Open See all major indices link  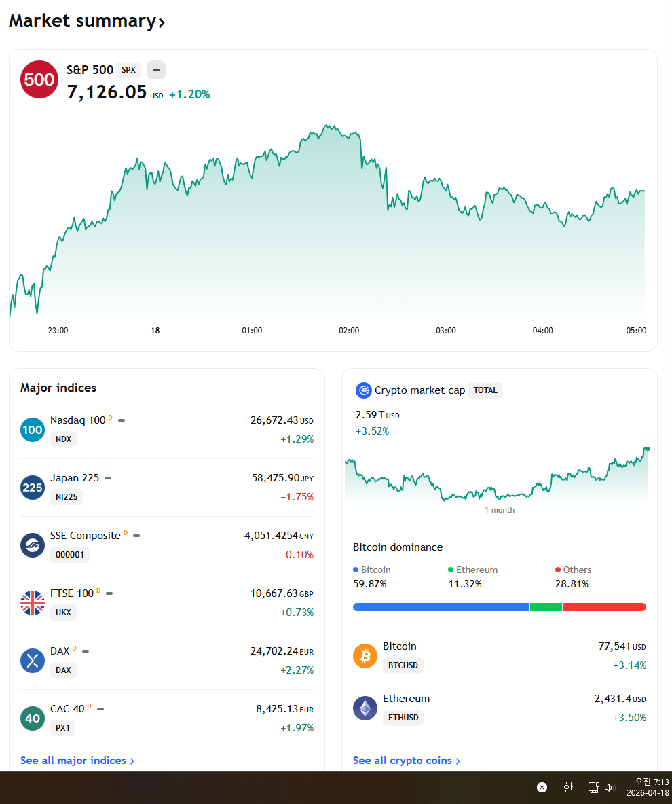[x=77, y=761]
